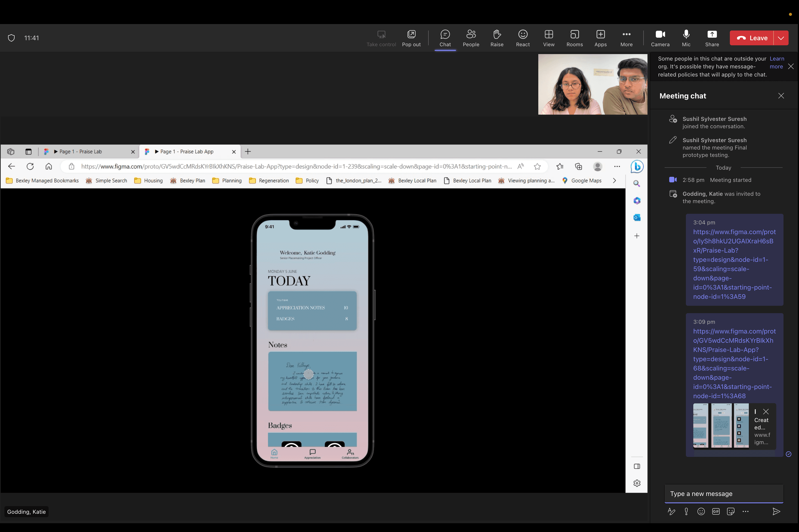This screenshot has width=799, height=532.
Task: Open the View layout options
Action: 548,38
